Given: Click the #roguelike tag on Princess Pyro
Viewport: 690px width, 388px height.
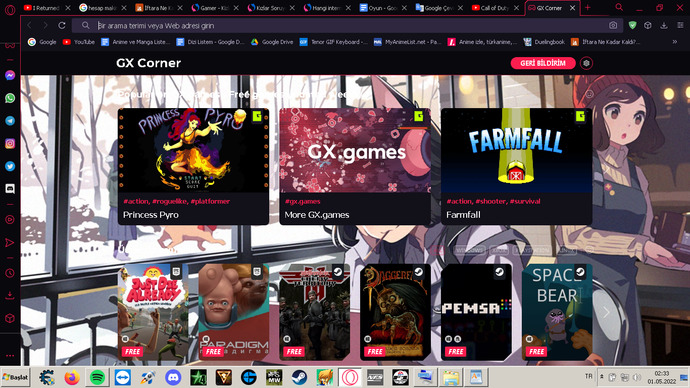Looking at the screenshot, I should 169,201.
